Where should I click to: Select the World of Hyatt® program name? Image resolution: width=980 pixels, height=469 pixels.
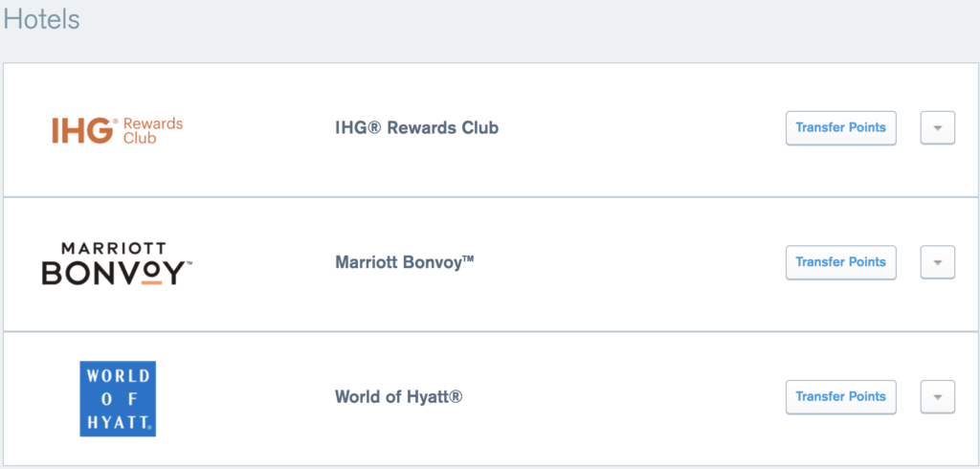[399, 396]
